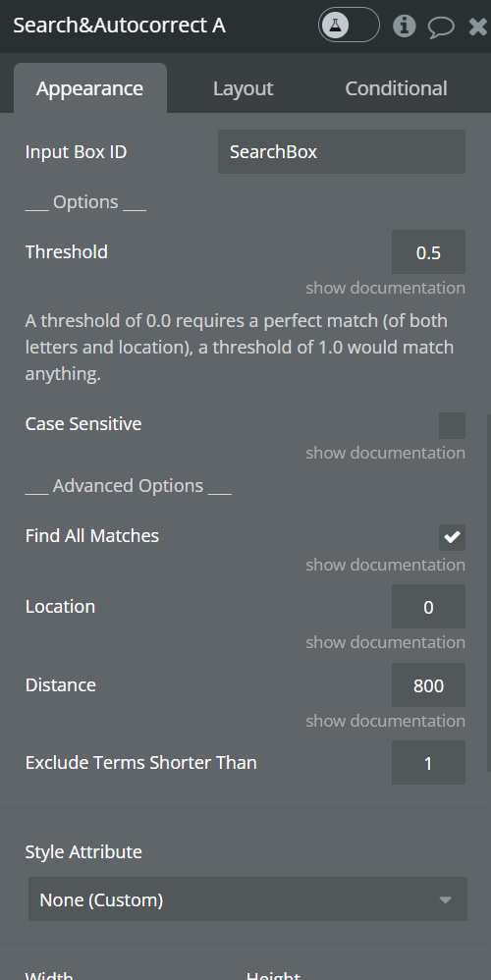Uncheck the Find All Matches checkbox

[x=453, y=537]
